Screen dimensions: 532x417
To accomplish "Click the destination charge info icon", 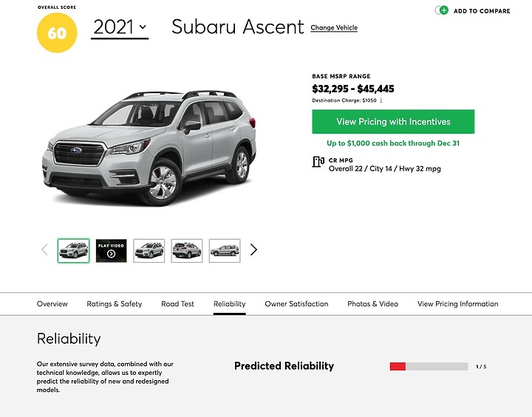I will pos(381,100).
